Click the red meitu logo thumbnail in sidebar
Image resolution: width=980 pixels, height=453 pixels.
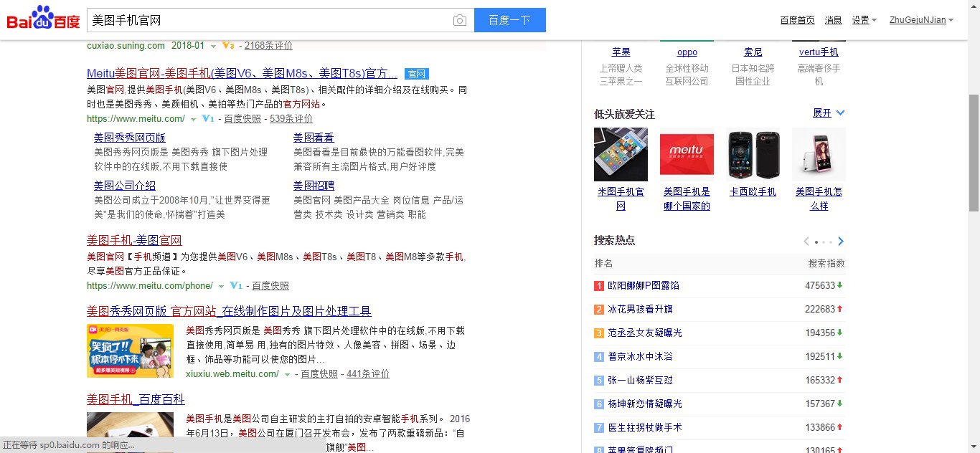pyautogui.click(x=687, y=153)
